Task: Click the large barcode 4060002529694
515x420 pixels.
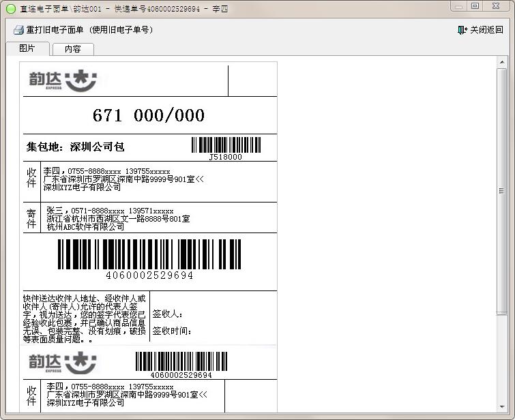Action: [x=149, y=256]
